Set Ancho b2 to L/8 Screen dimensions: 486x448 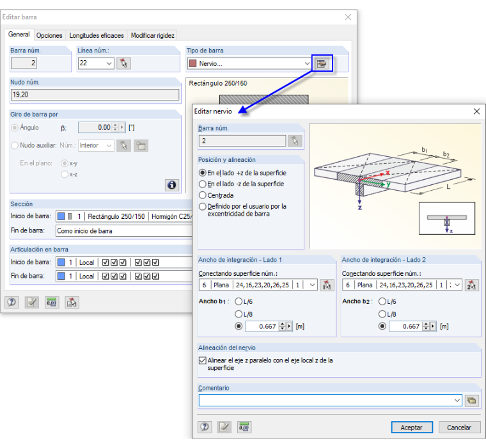pyautogui.click(x=382, y=314)
